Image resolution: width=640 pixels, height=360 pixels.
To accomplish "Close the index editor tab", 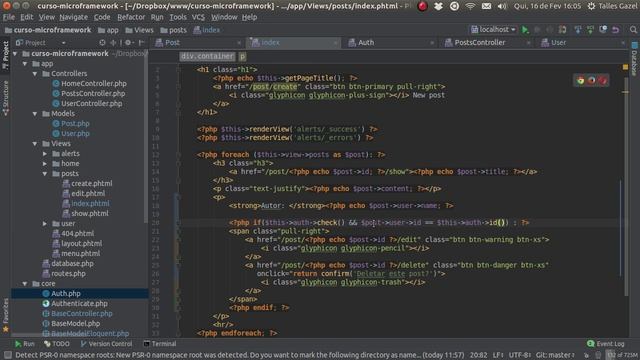I will [x=335, y=43].
